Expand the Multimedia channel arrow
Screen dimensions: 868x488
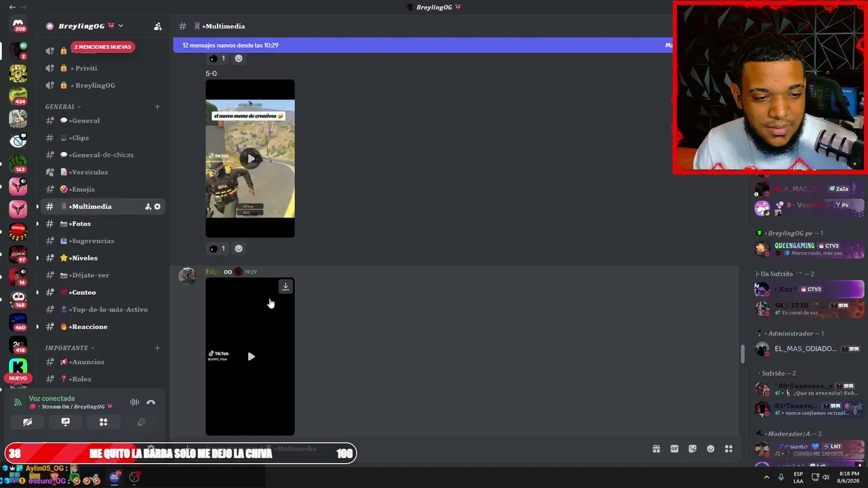(37, 207)
